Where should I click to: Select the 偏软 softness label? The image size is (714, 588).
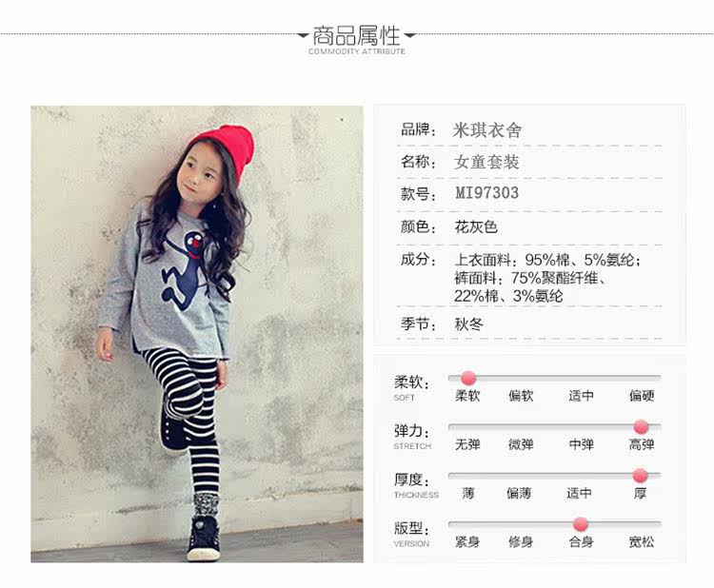point(521,396)
